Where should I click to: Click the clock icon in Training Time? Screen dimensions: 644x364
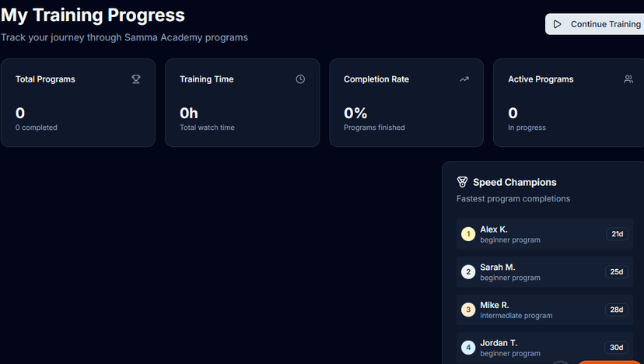point(300,79)
